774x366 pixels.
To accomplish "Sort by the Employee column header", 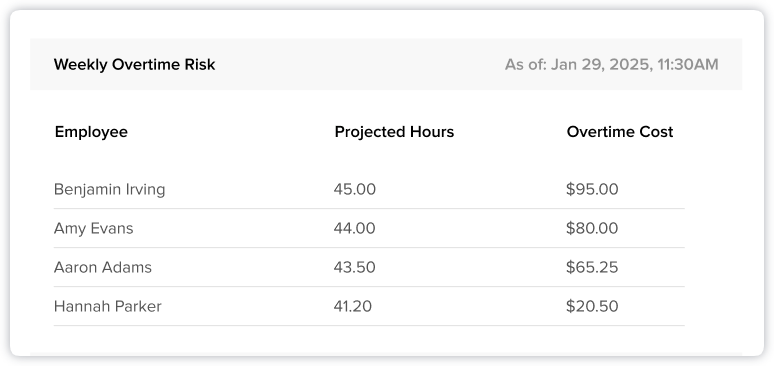I will tap(91, 132).
